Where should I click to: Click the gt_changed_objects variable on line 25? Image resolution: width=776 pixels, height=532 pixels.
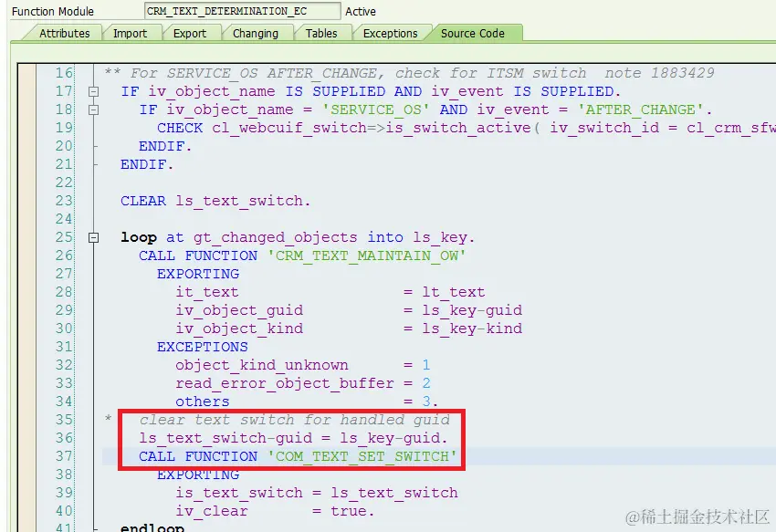(x=275, y=237)
